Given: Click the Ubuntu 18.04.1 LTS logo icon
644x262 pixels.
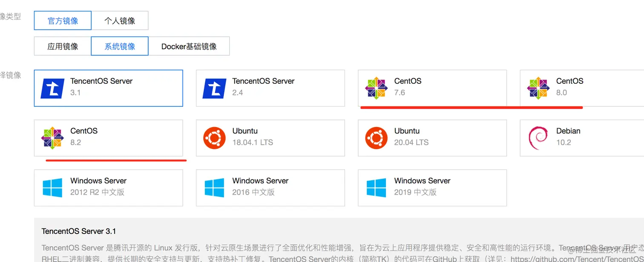Looking at the screenshot, I should tap(214, 138).
